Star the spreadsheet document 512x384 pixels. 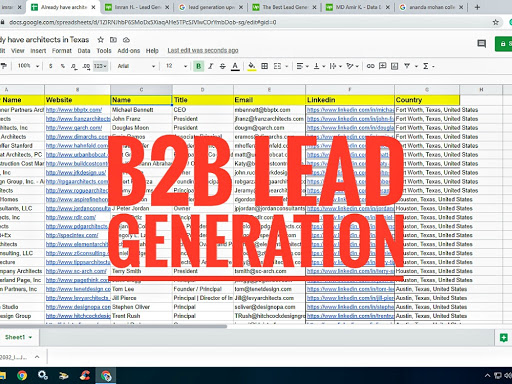point(100,40)
